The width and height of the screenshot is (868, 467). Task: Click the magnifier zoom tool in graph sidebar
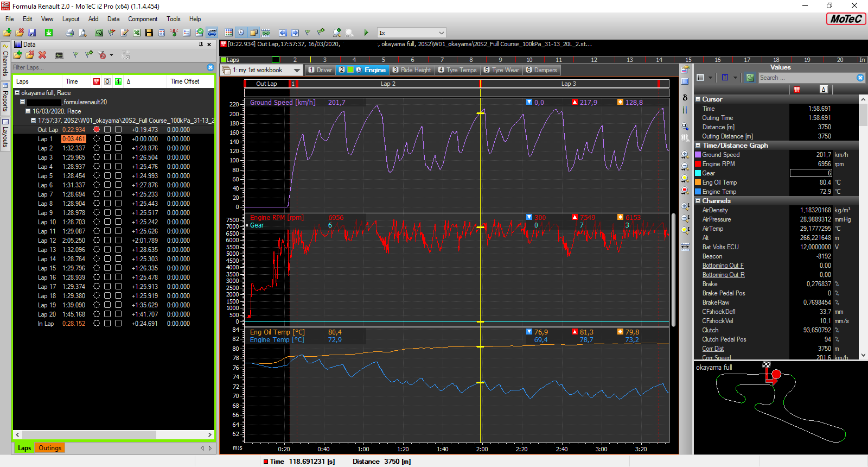(685, 127)
